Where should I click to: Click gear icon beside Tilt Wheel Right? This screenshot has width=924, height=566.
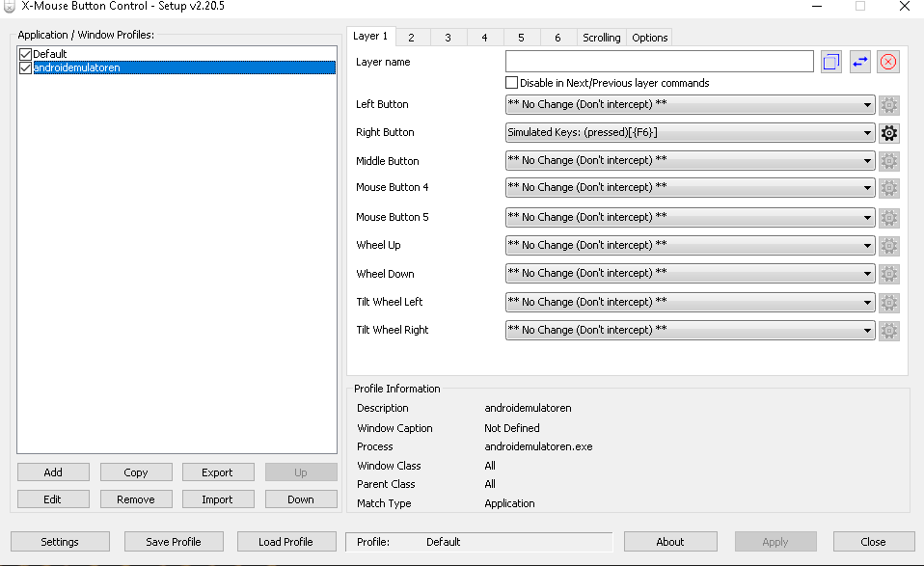click(x=888, y=331)
